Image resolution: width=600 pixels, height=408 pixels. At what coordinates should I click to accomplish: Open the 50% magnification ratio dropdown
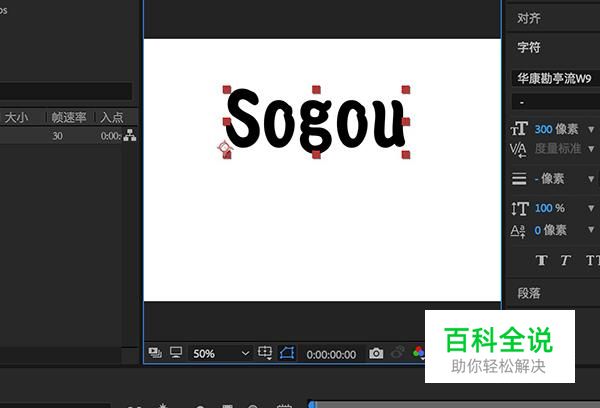coord(220,353)
